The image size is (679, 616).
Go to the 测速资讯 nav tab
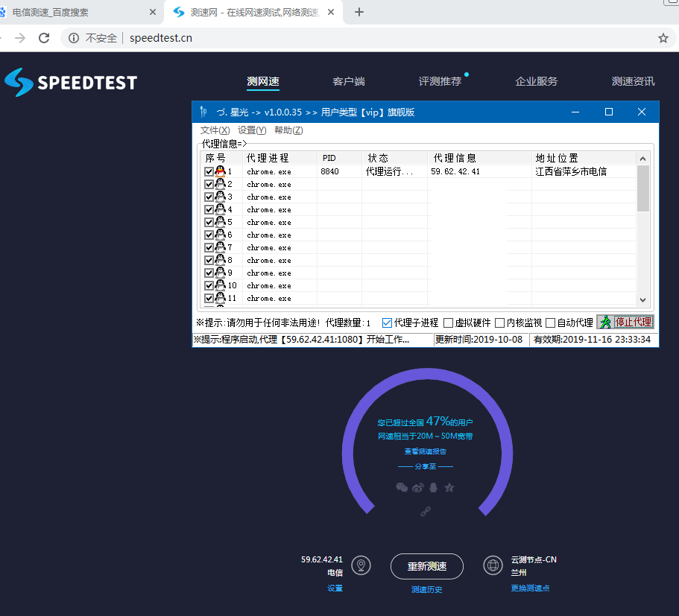[633, 81]
